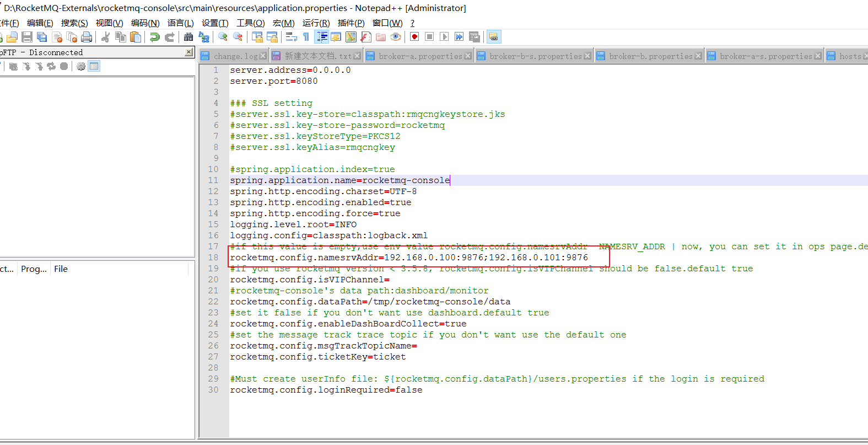Close the NppFTP Disconnected panel

(189, 52)
